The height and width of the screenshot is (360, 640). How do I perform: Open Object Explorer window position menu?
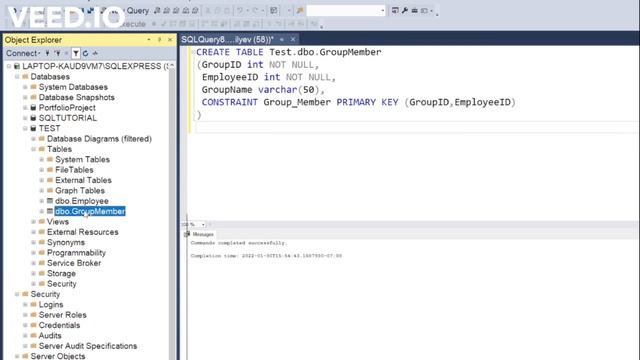point(149,40)
